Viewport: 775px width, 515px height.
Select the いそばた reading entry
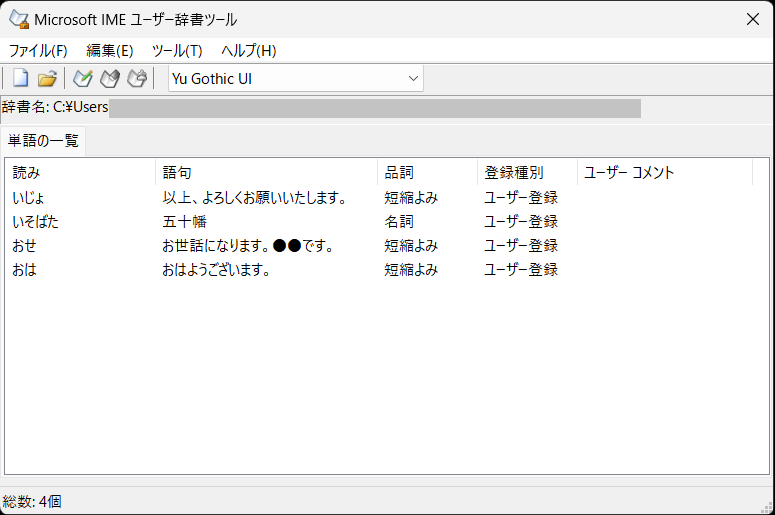click(x=36, y=221)
